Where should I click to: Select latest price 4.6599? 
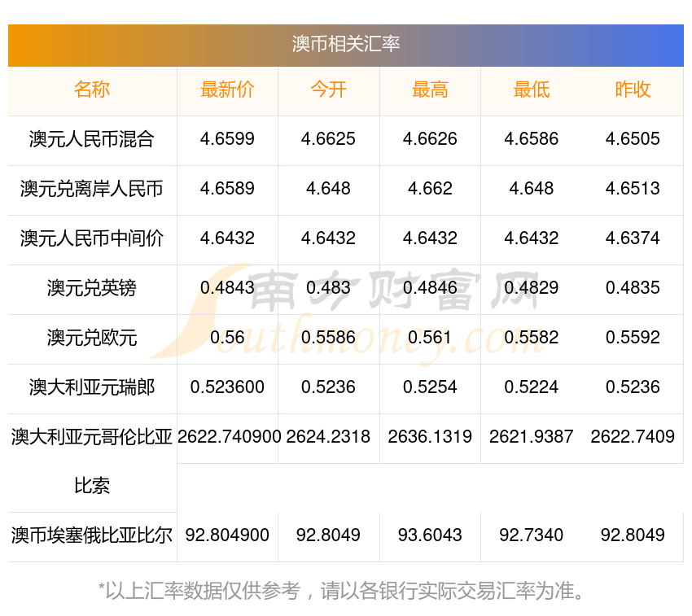pyautogui.click(x=227, y=139)
